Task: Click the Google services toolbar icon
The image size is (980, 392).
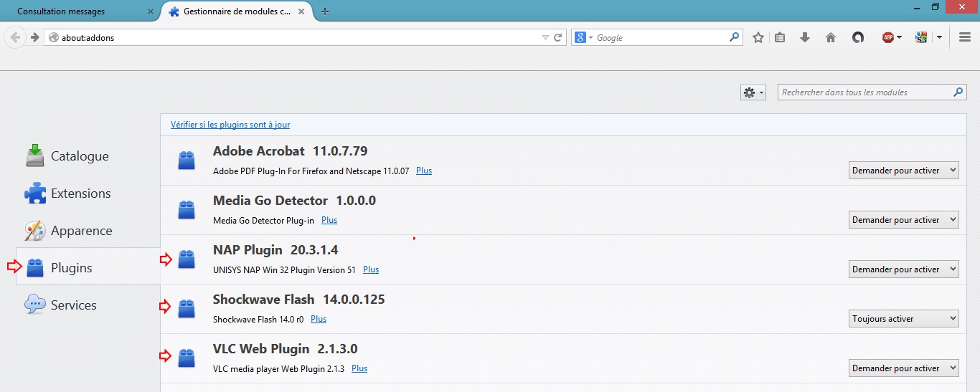Action: click(922, 37)
